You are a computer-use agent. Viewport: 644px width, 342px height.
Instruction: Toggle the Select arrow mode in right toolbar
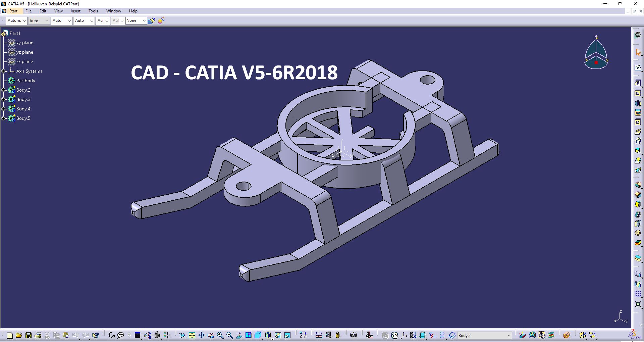coord(638,52)
